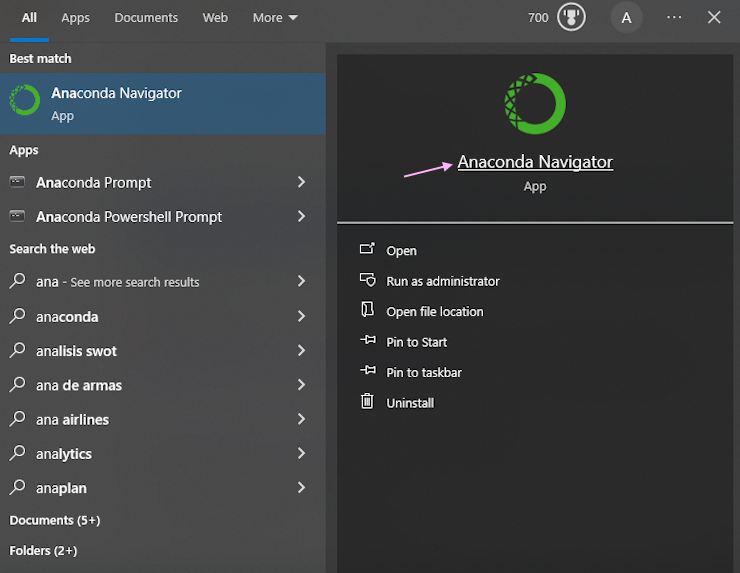Click the large Anaconda Navigator logo in preview

(x=535, y=103)
